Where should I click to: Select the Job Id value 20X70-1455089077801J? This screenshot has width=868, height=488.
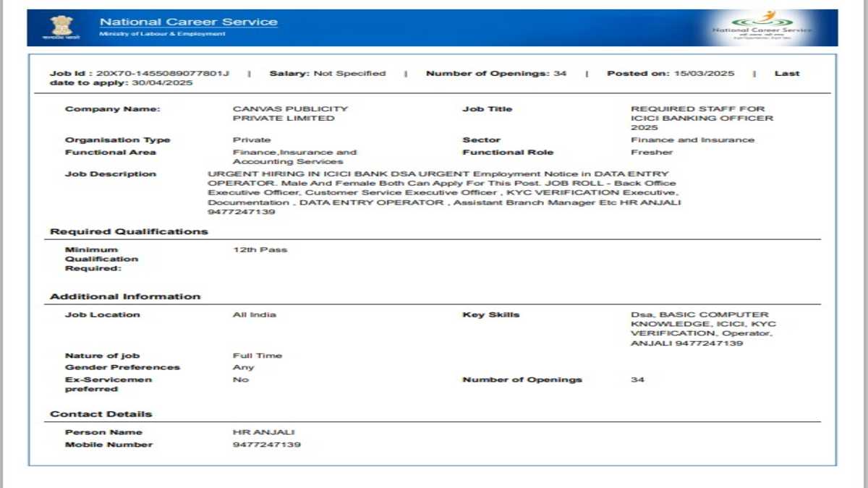tap(163, 74)
